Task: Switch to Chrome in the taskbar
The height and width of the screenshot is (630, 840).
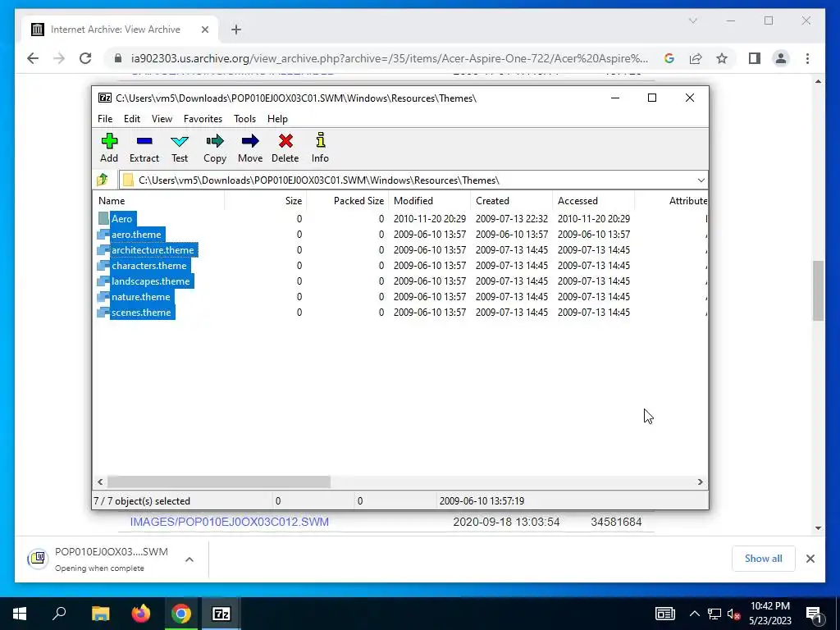Action: click(181, 614)
